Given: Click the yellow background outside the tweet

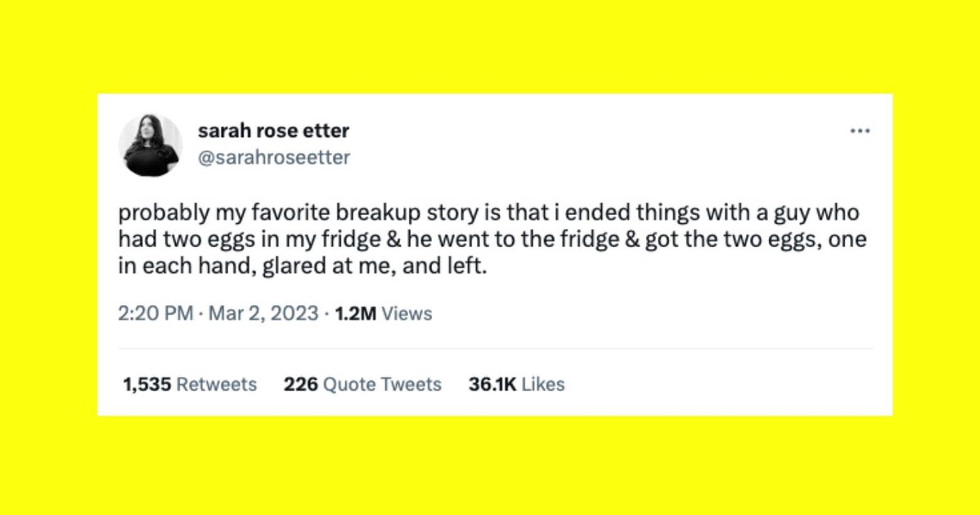Looking at the screenshot, I should pos(491,466).
